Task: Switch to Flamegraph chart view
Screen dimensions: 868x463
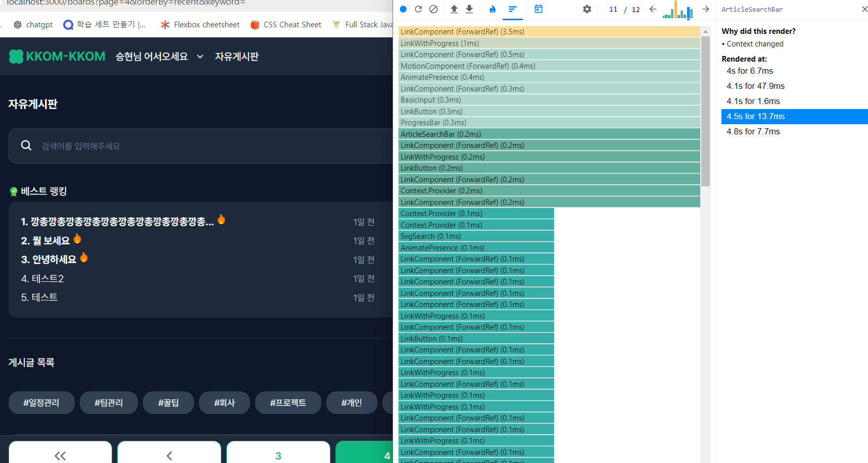Action: [x=493, y=9]
